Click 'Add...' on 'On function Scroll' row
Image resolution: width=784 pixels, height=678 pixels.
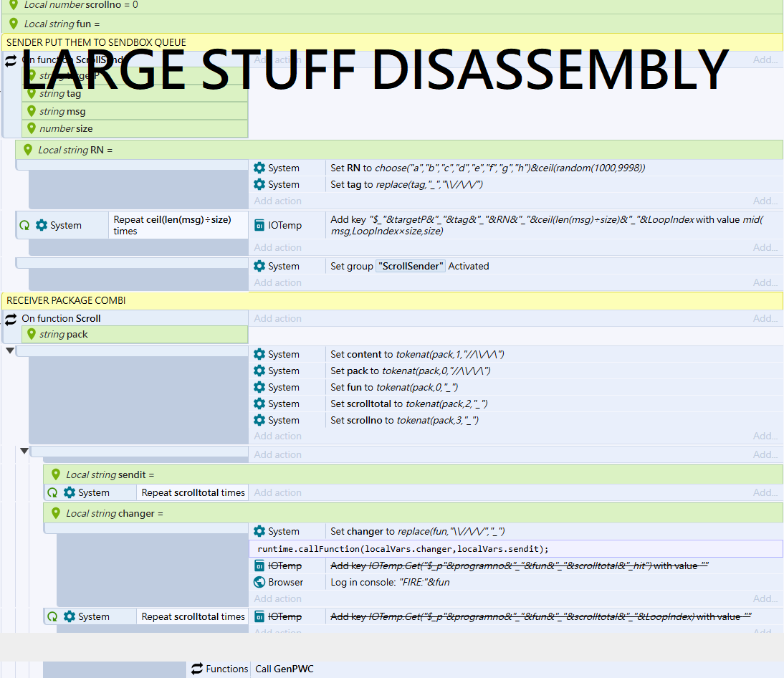(765, 318)
